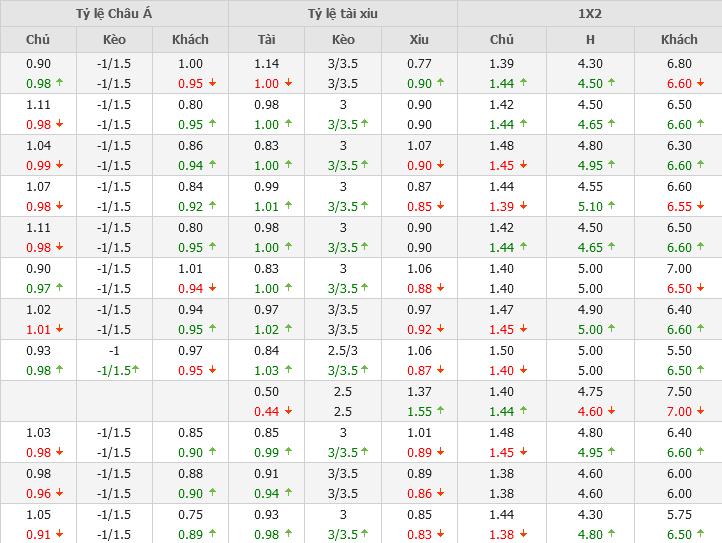Click the Xiu column header

(x=419, y=40)
